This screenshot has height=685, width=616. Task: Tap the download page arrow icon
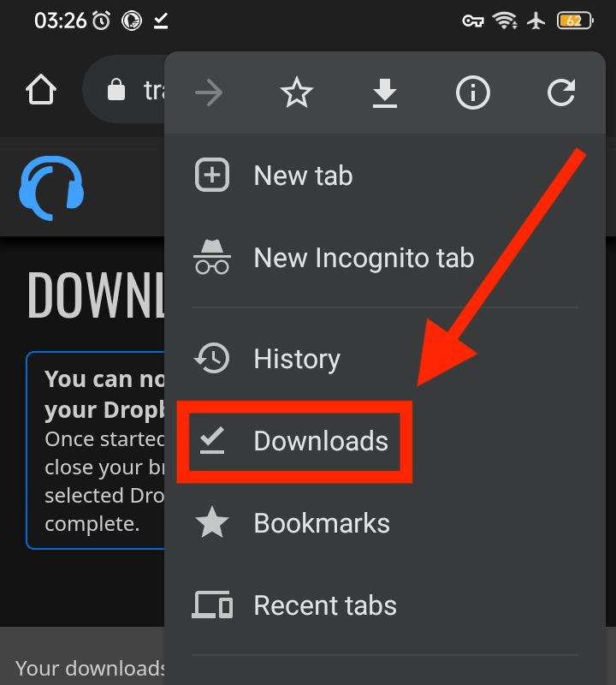tap(385, 92)
